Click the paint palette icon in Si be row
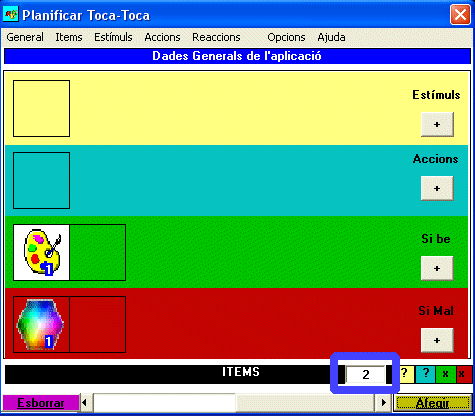Viewport: 475px width, 416px height. 41,252
